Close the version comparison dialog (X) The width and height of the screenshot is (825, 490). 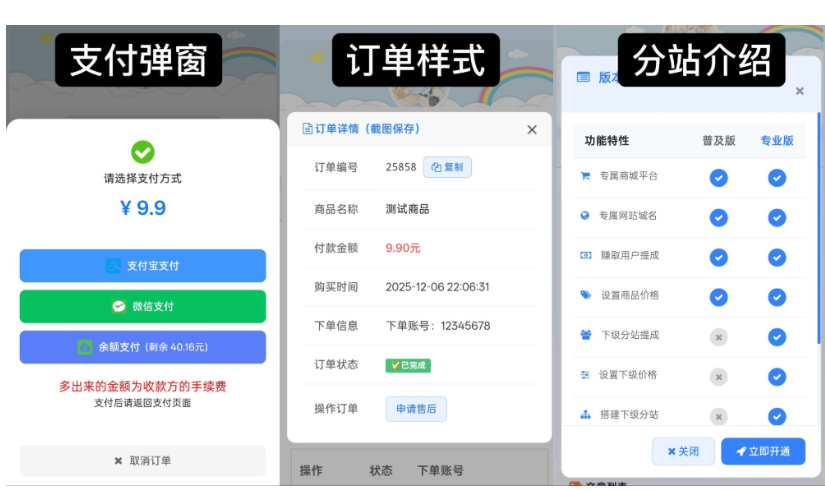click(800, 91)
